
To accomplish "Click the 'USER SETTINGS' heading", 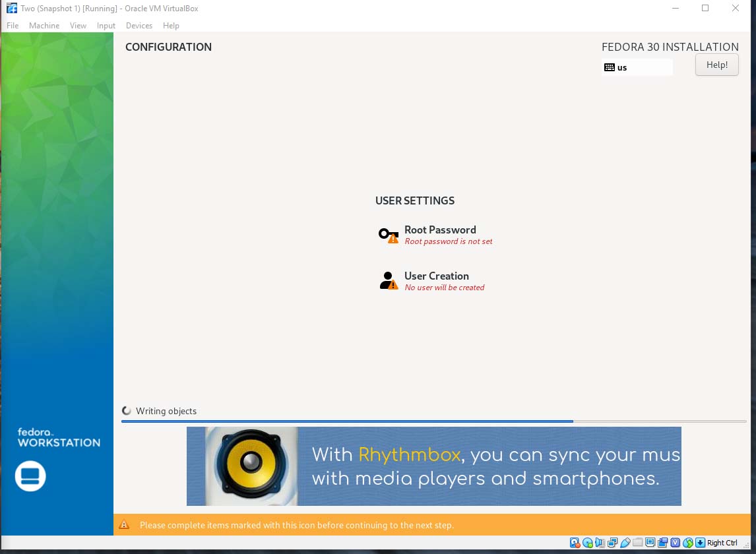I will (x=415, y=200).
